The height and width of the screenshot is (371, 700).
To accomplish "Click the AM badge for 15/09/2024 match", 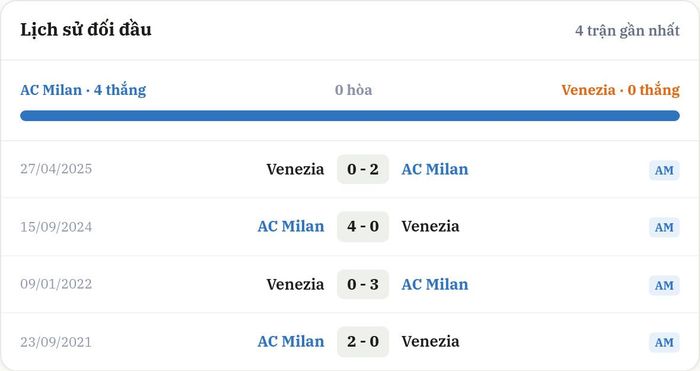I will tap(664, 227).
